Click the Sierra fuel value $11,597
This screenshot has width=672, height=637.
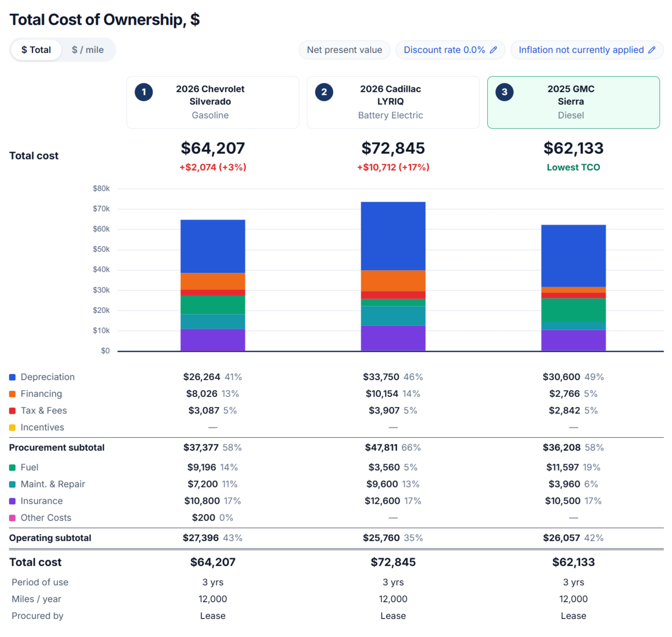pyautogui.click(x=563, y=467)
